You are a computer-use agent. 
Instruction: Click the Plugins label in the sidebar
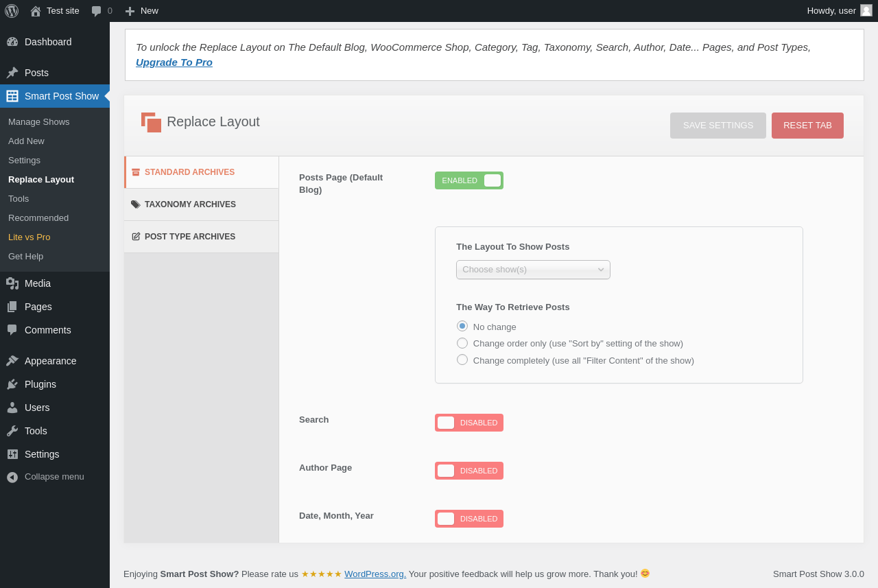click(x=40, y=384)
